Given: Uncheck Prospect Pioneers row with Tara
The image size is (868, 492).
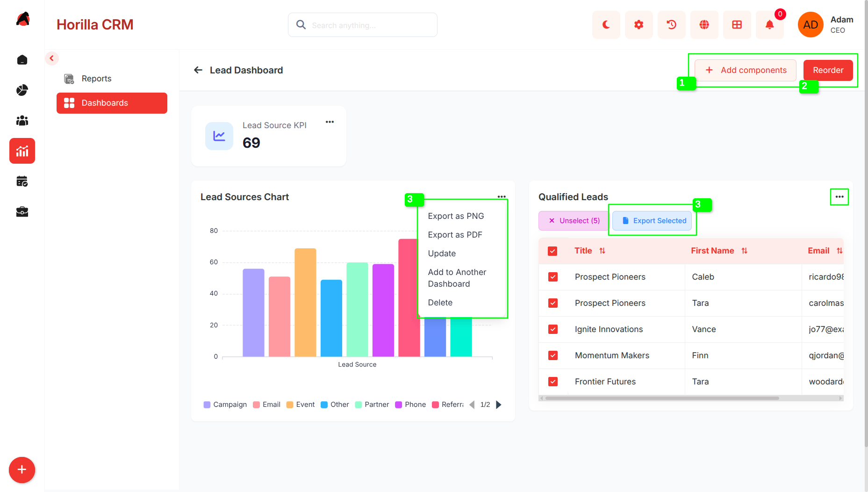Looking at the screenshot, I should (x=553, y=303).
